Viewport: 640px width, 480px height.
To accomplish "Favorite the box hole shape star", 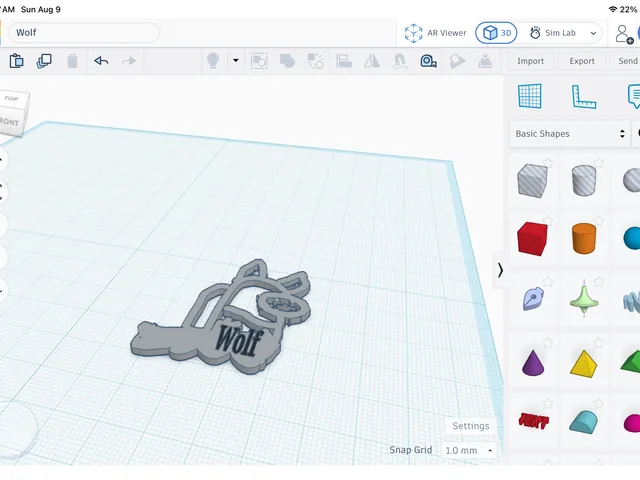I will [x=548, y=163].
